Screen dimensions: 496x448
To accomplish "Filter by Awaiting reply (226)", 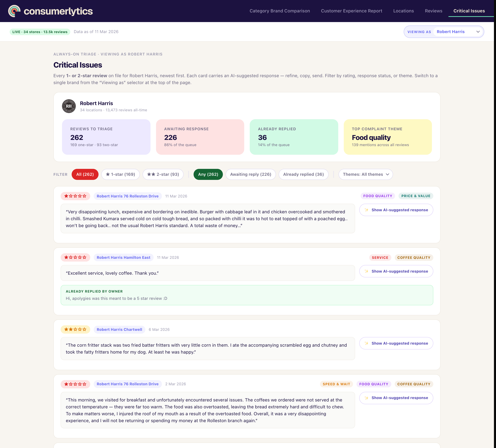I will pos(250,174).
